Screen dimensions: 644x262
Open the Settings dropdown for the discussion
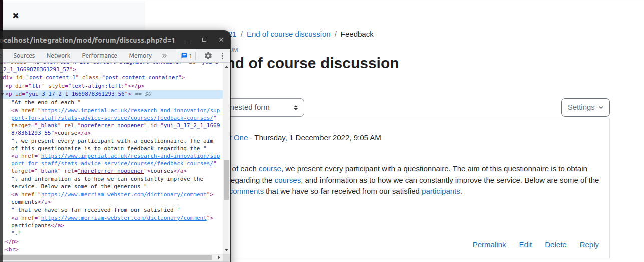click(x=585, y=107)
